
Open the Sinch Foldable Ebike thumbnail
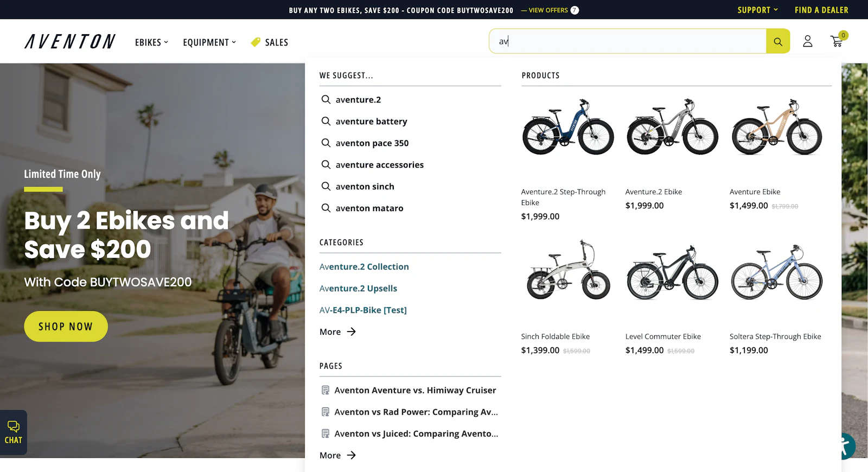tap(568, 270)
